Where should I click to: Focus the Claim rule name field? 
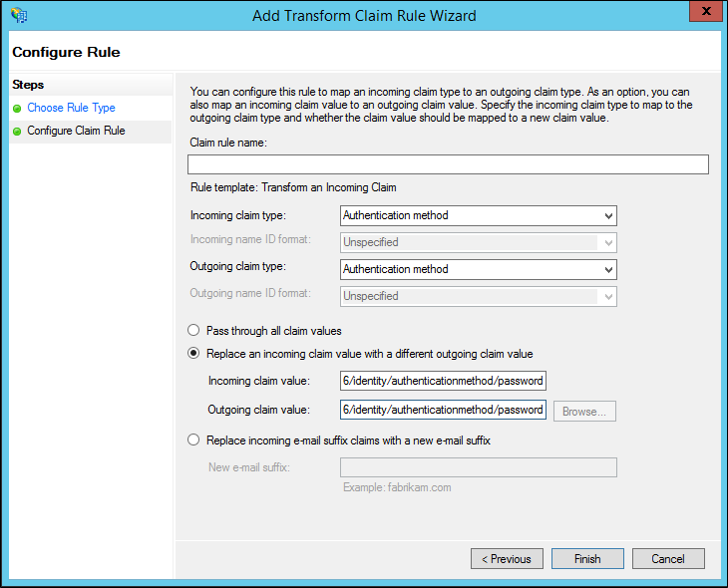448,164
